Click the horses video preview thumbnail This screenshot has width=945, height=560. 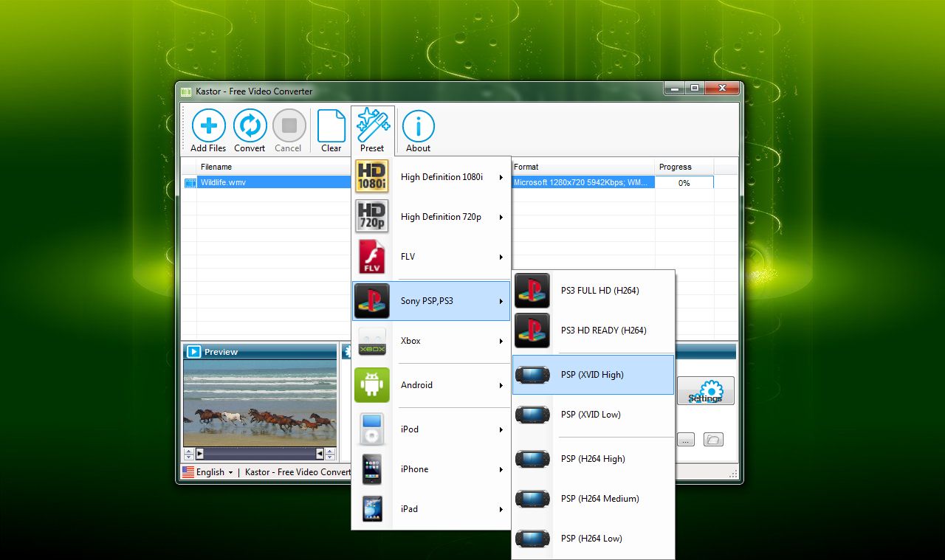point(259,403)
